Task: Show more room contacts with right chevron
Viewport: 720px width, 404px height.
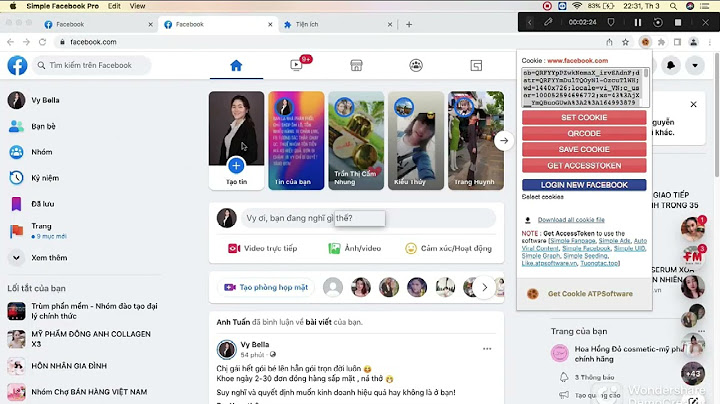Action: 484,287
